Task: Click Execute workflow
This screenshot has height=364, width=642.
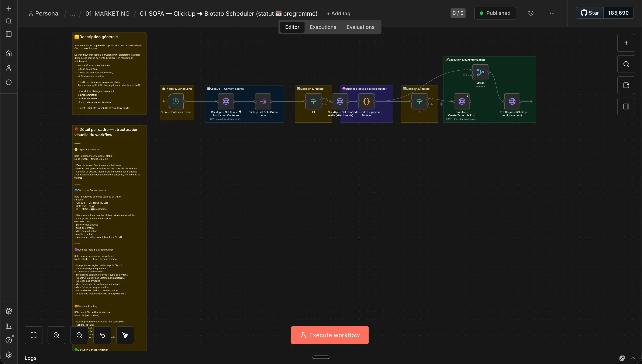Action: point(330,335)
